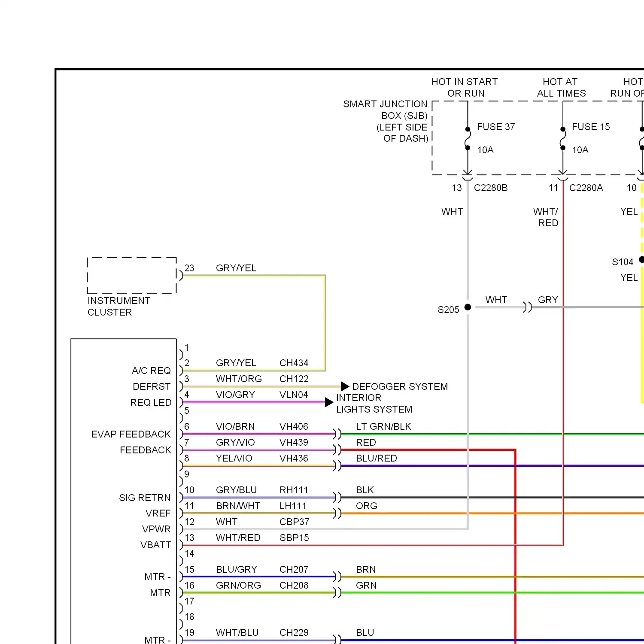
Task: Click the HOT IN START OR RUN heading
Action: click(465, 87)
